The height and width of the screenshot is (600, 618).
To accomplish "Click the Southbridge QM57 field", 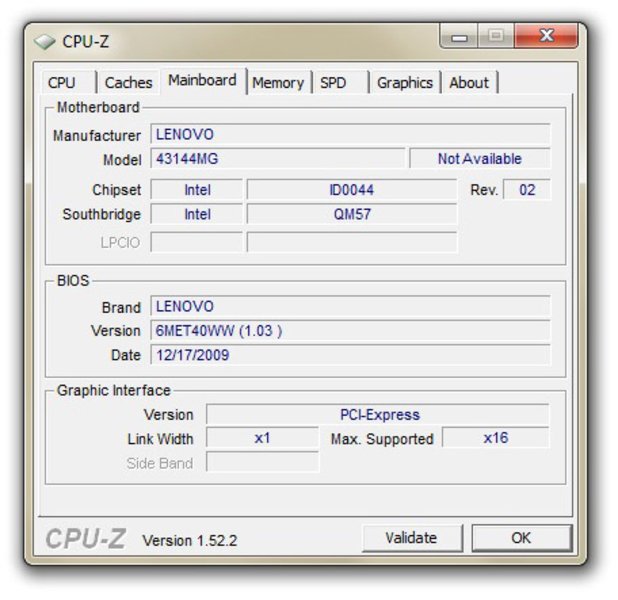I will pos(352,214).
